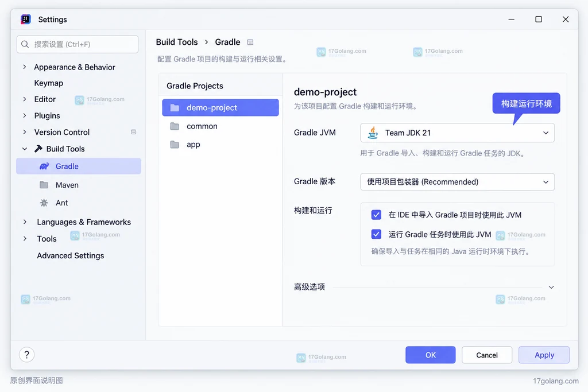Click the IntelliJ app icon in title bar
This screenshot has width=588, height=392.
click(x=25, y=19)
